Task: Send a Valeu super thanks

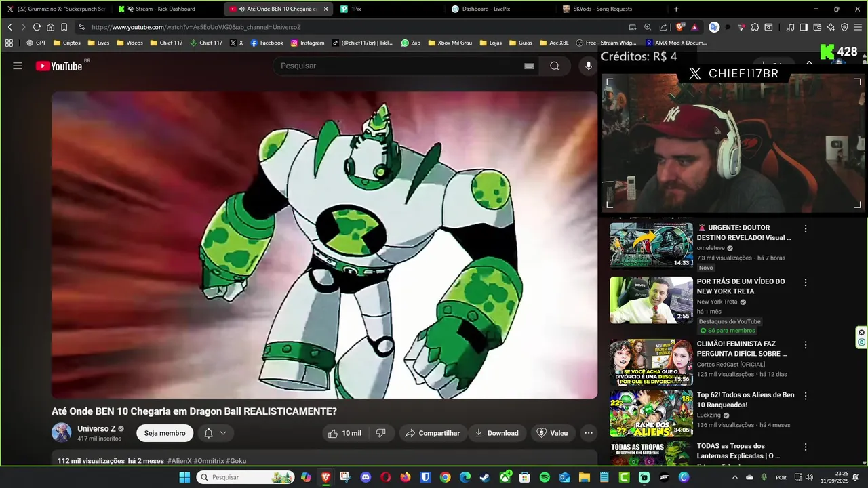Action: (552, 433)
